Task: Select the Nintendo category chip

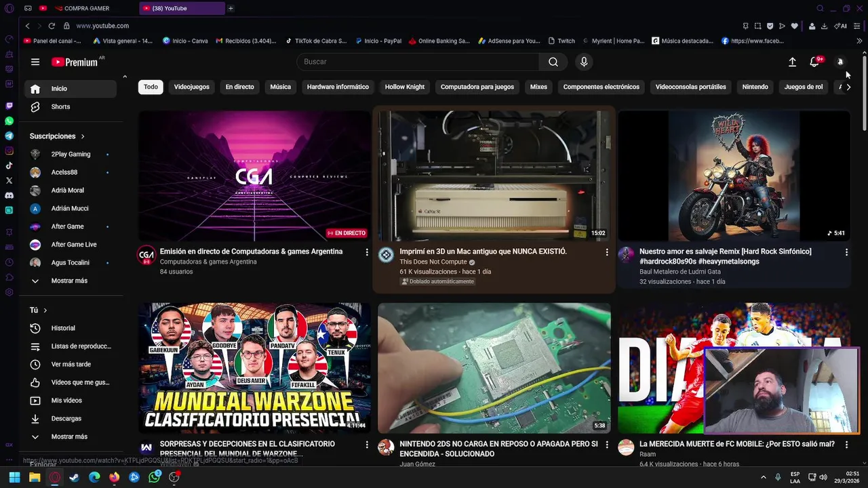Action: 755,87
